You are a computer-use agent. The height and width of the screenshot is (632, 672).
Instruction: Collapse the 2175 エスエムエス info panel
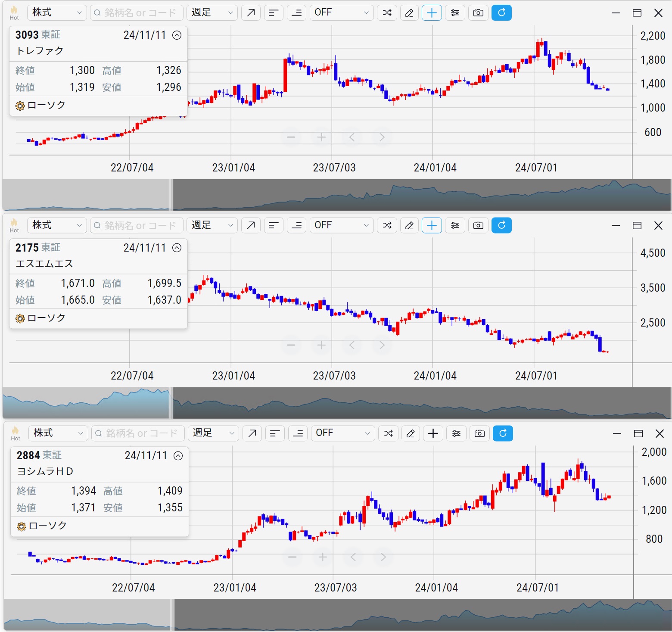tap(177, 248)
